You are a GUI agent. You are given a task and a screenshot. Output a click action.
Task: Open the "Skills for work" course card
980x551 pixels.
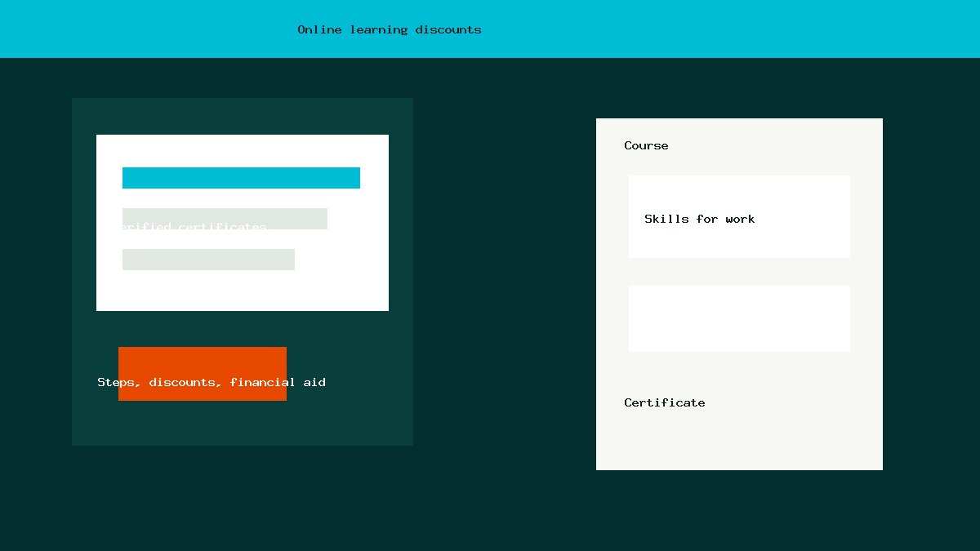[739, 216]
